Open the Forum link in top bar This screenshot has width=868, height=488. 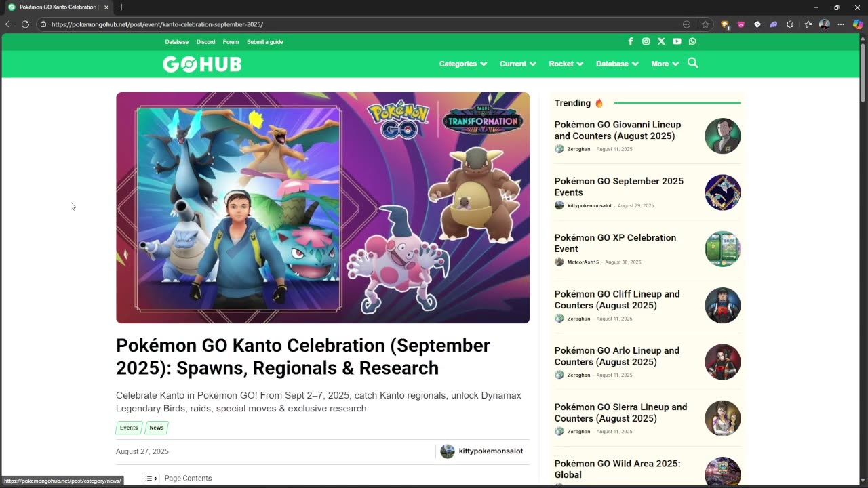pos(231,42)
